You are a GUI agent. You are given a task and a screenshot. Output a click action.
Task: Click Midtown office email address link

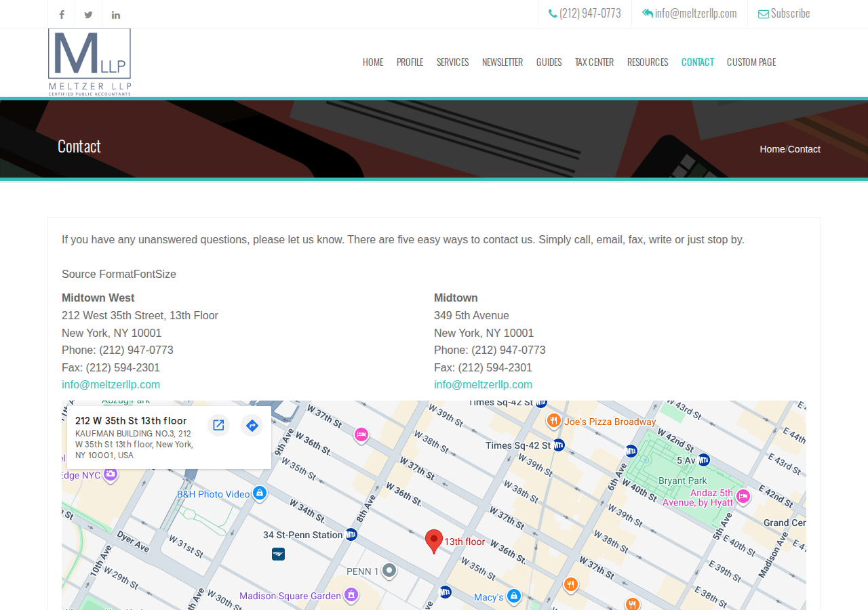[483, 385]
